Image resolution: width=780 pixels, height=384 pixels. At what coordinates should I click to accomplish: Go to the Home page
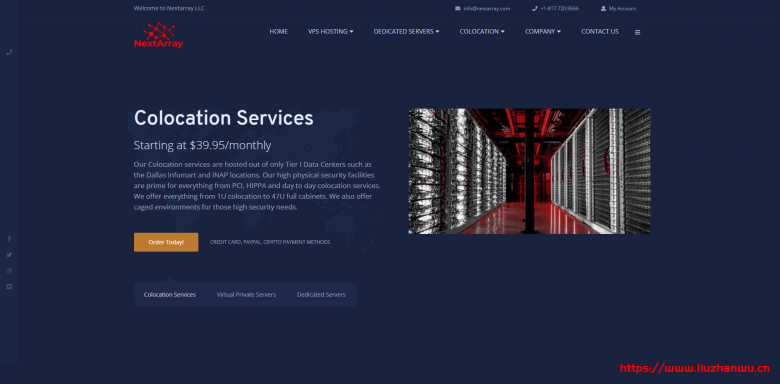pyautogui.click(x=279, y=31)
